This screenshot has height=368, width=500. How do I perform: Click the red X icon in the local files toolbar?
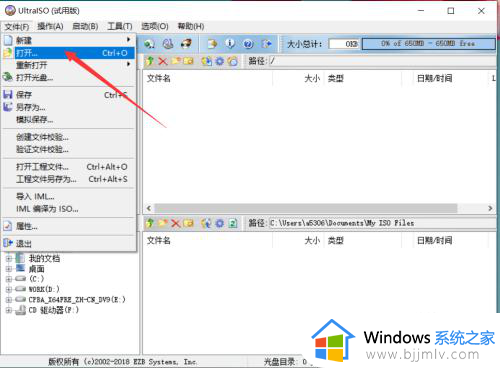176,223
